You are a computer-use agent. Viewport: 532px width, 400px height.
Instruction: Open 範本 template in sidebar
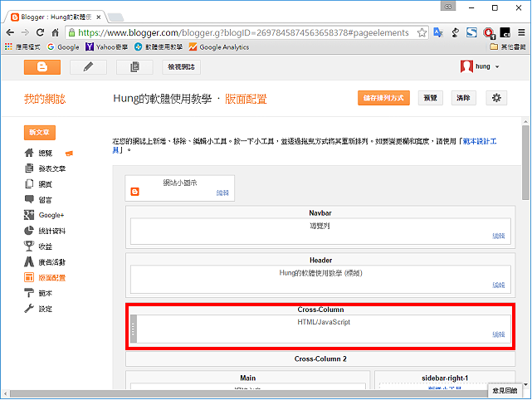pos(45,294)
